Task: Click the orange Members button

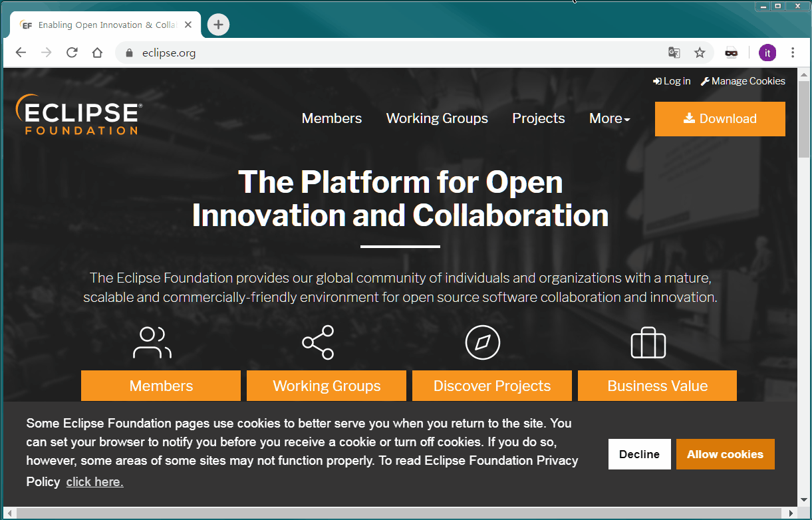Action: click(x=161, y=386)
